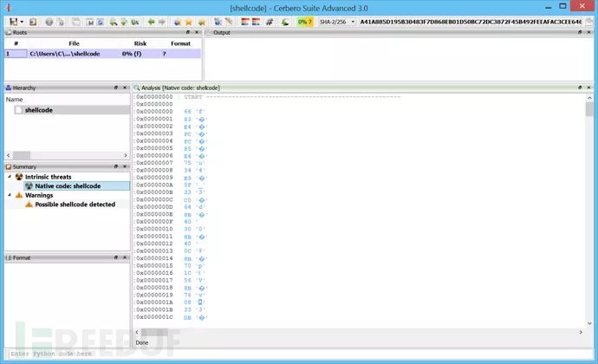Click the second red-blue layout icon

pyautogui.click(x=256, y=22)
